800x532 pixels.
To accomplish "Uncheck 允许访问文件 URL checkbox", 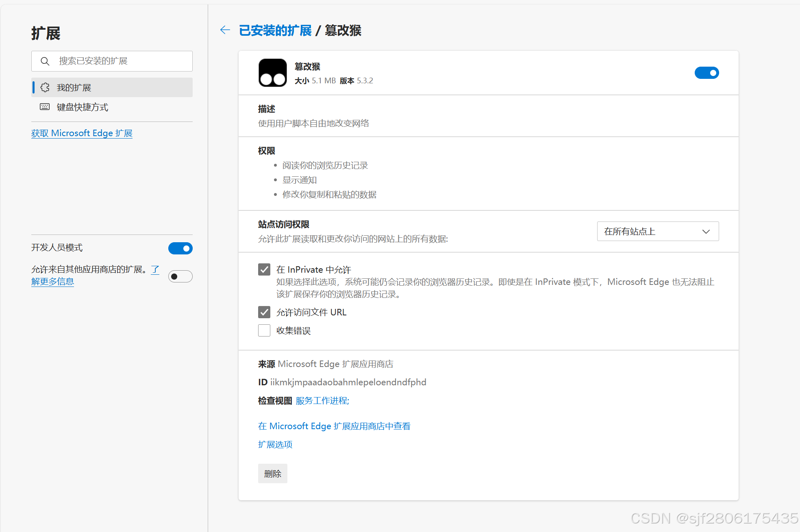I will click(x=264, y=312).
